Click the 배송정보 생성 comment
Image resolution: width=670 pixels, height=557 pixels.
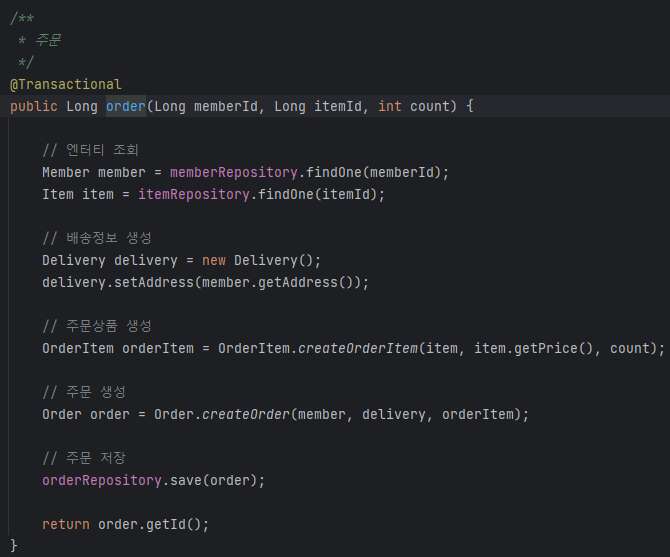click(x=97, y=238)
